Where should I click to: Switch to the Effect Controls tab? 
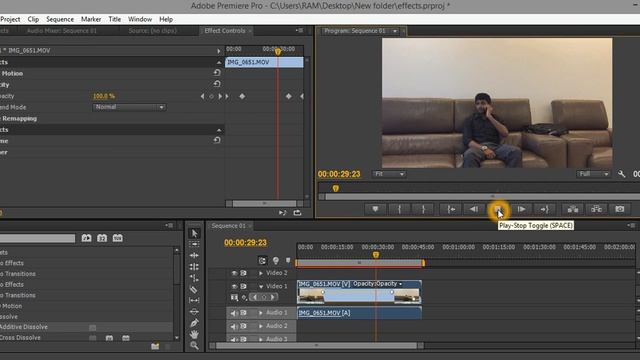click(x=225, y=31)
